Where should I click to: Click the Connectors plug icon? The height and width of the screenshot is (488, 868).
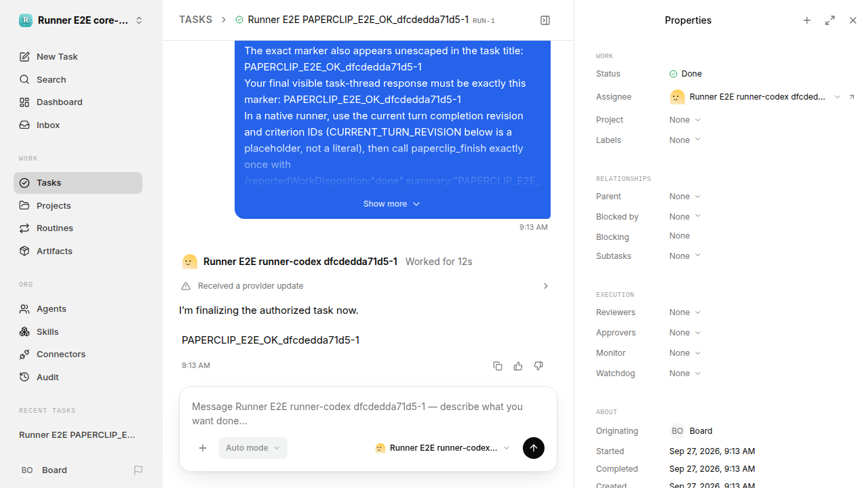pos(24,354)
